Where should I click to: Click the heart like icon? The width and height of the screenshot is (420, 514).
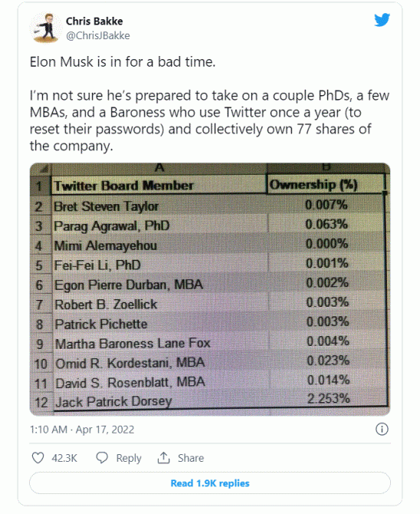[x=38, y=458]
